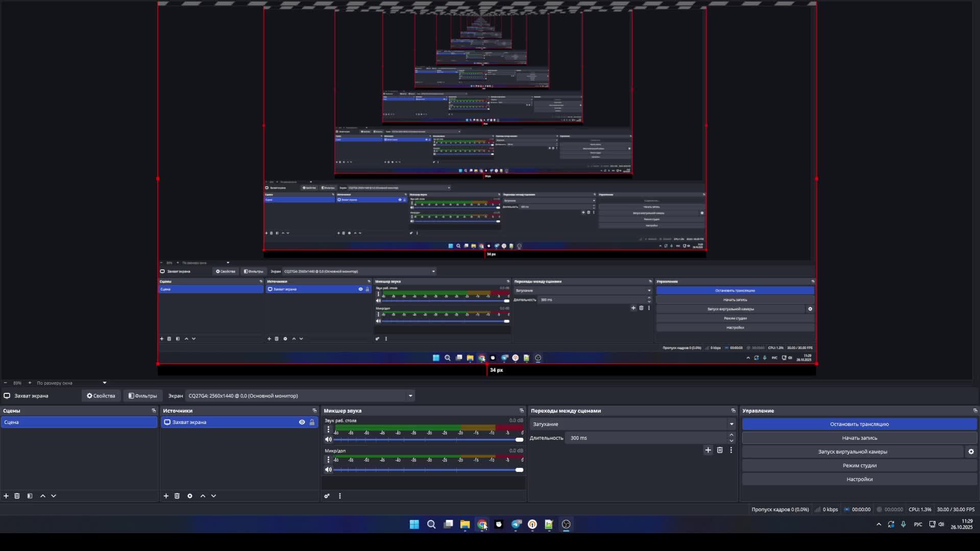Open the transition three-dot properties menu
The height and width of the screenshot is (551, 980).
(731, 450)
